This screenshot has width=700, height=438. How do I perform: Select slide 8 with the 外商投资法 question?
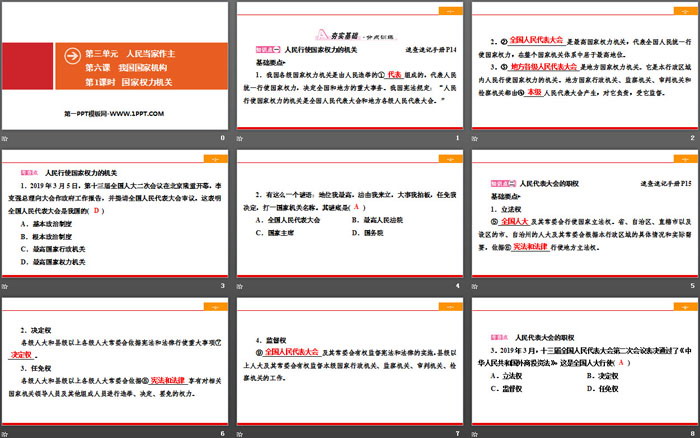tap(586, 360)
